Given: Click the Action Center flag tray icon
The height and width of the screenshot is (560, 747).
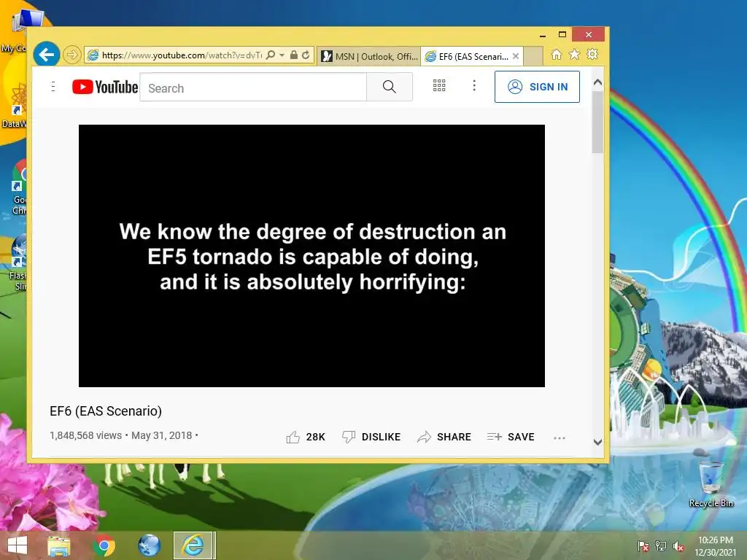Looking at the screenshot, I should 643,546.
